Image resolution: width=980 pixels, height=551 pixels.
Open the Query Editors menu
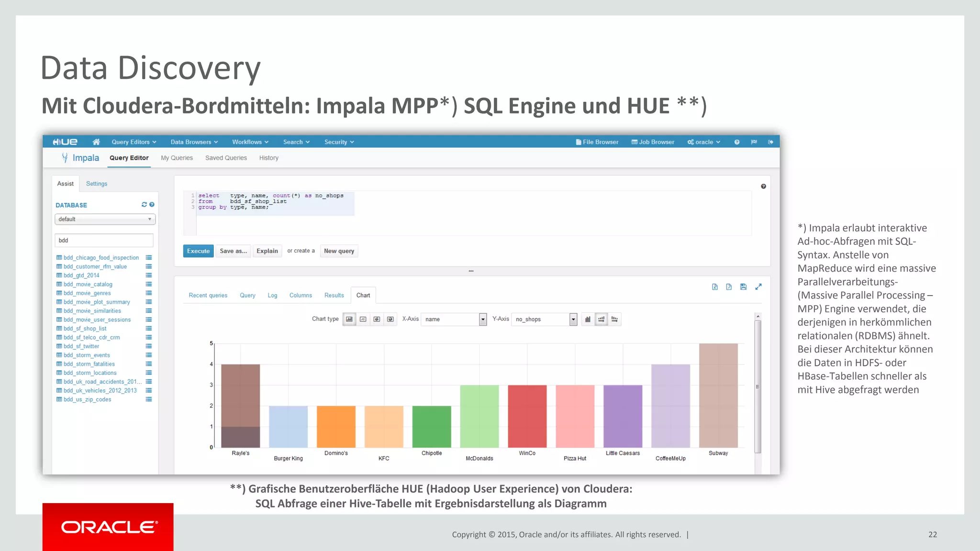click(134, 142)
